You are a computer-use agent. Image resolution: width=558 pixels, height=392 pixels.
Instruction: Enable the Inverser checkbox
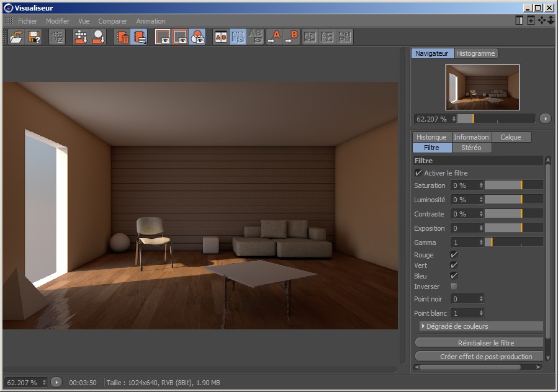(x=454, y=287)
